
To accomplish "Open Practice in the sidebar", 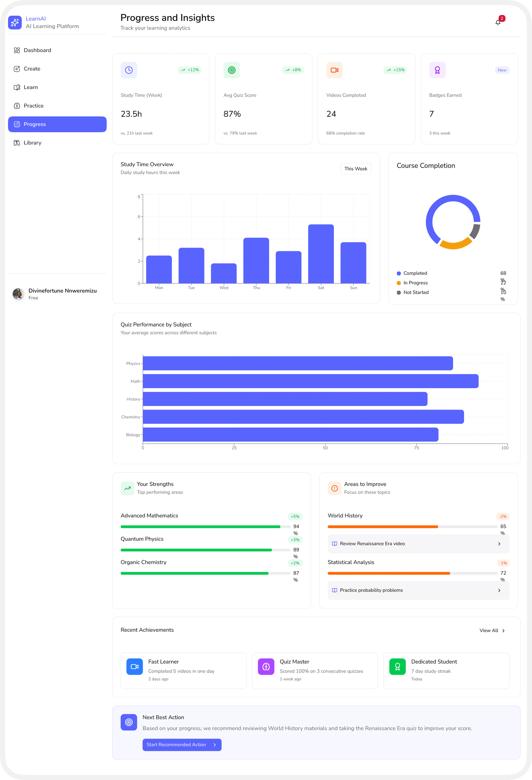I will (x=57, y=106).
